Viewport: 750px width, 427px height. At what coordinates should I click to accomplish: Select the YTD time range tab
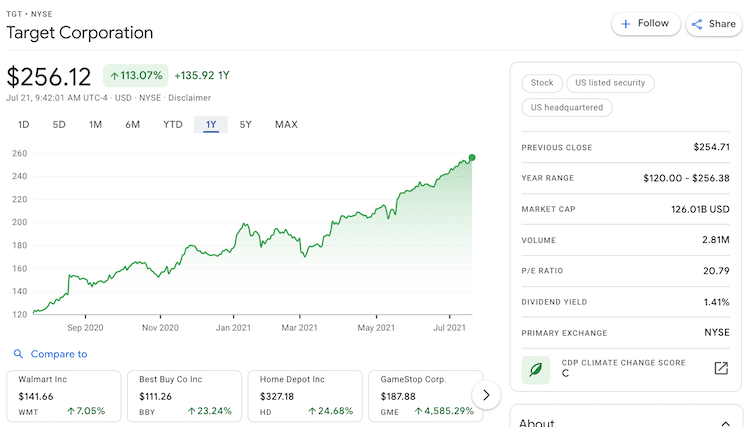pyautogui.click(x=173, y=125)
